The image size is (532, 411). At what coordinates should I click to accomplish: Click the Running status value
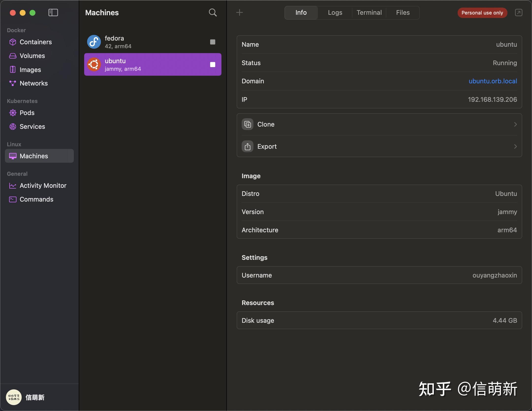click(505, 63)
